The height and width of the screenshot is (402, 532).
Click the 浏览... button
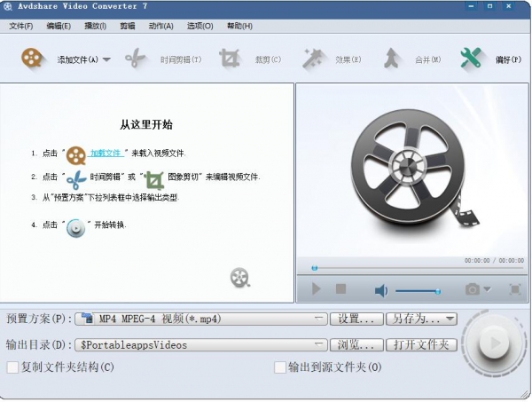[x=356, y=345]
